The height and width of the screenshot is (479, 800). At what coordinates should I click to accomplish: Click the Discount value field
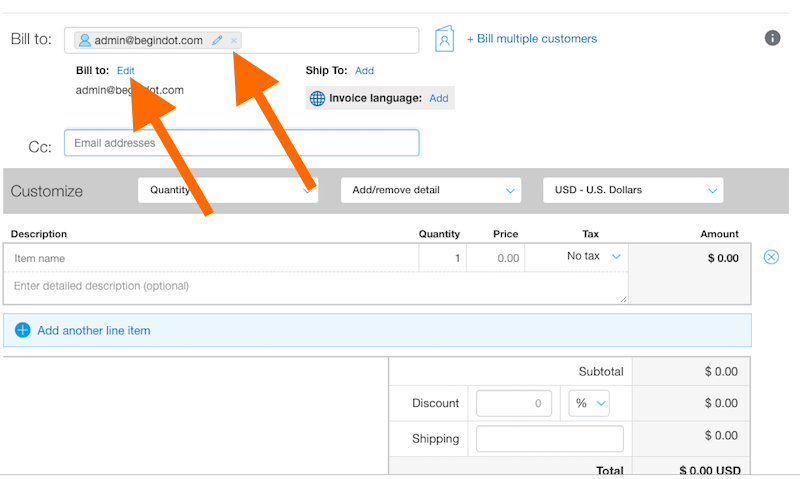click(514, 403)
